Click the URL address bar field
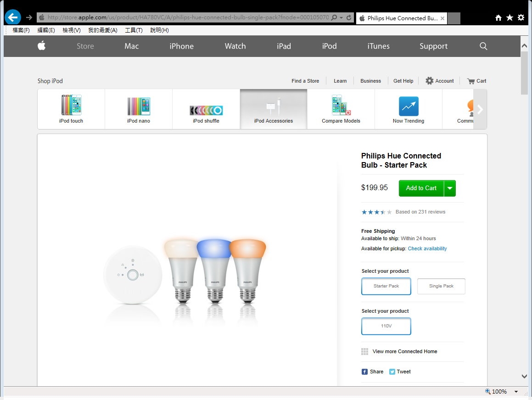The image size is (532, 400). click(x=188, y=17)
